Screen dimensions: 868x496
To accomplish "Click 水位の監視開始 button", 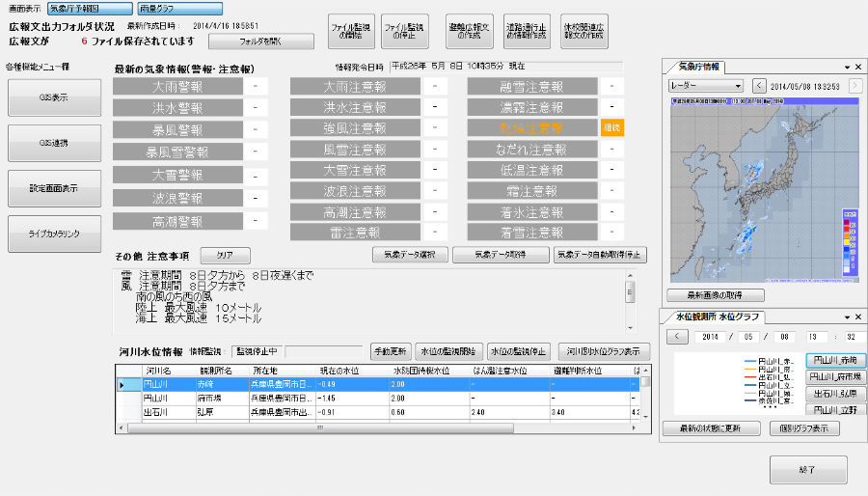I will pos(448,351).
